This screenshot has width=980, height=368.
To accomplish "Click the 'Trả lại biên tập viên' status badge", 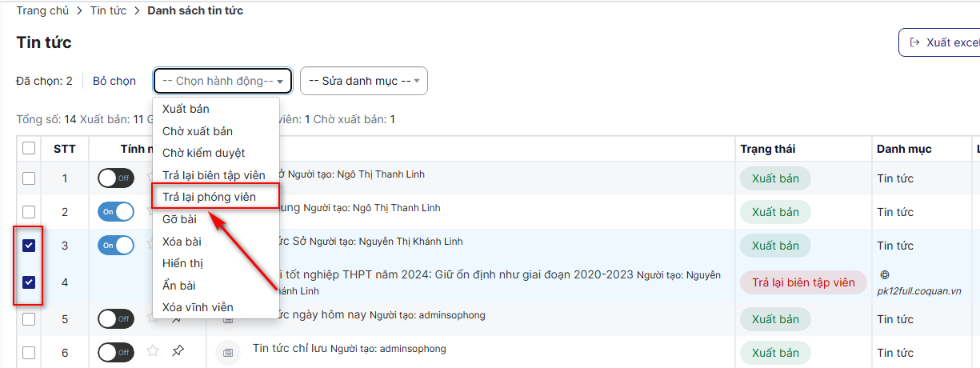I will (803, 282).
